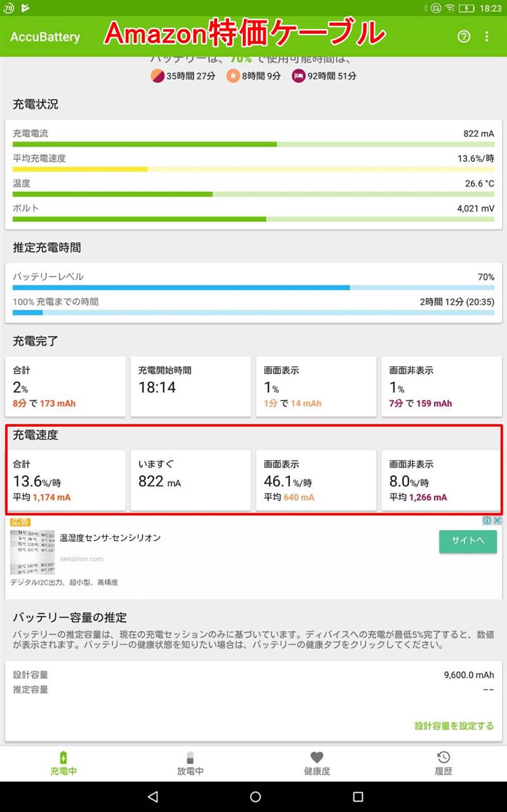
Task: Tap the バッテリーレベル progress bar
Action: (253, 287)
